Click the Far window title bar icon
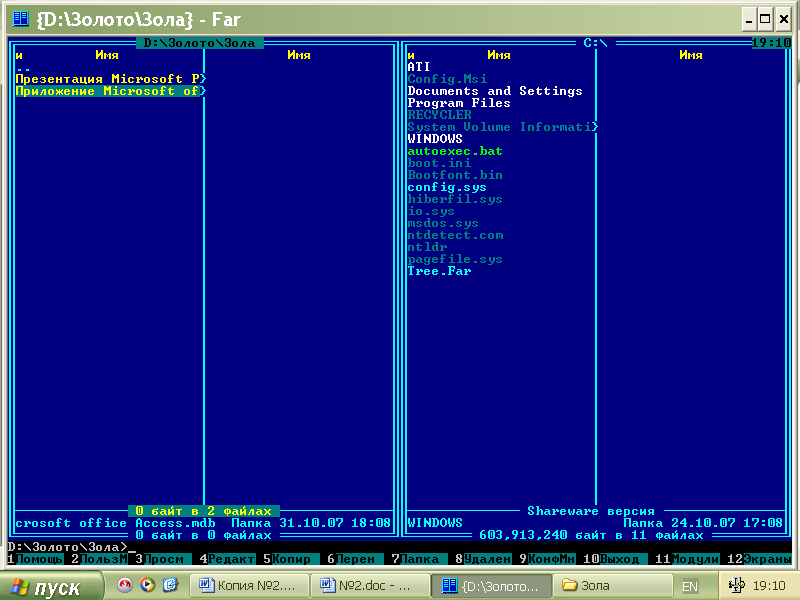Screen dimensions: 800x600 (21, 19)
